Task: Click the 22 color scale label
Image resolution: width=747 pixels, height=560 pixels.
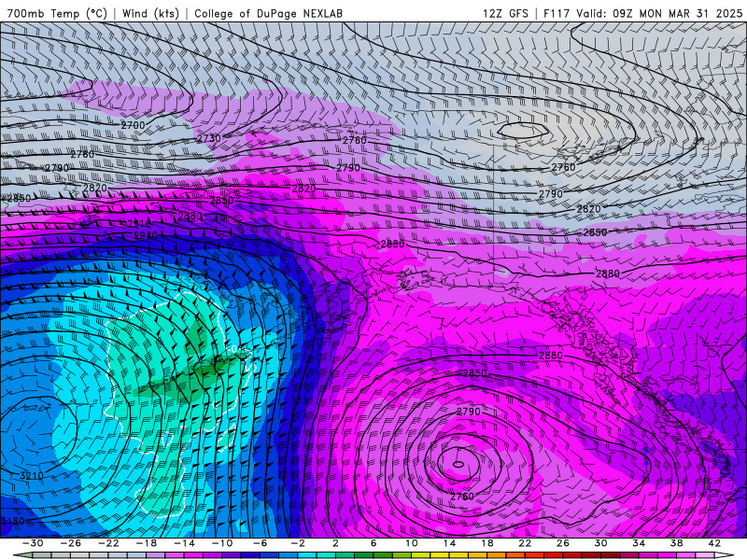Action: point(525,544)
